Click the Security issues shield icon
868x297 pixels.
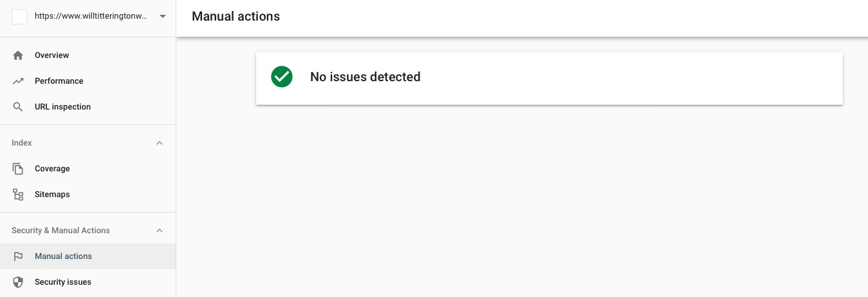point(18,282)
